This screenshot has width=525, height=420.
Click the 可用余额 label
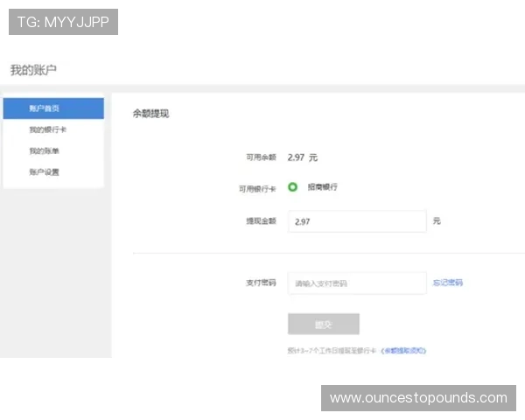[x=261, y=157]
